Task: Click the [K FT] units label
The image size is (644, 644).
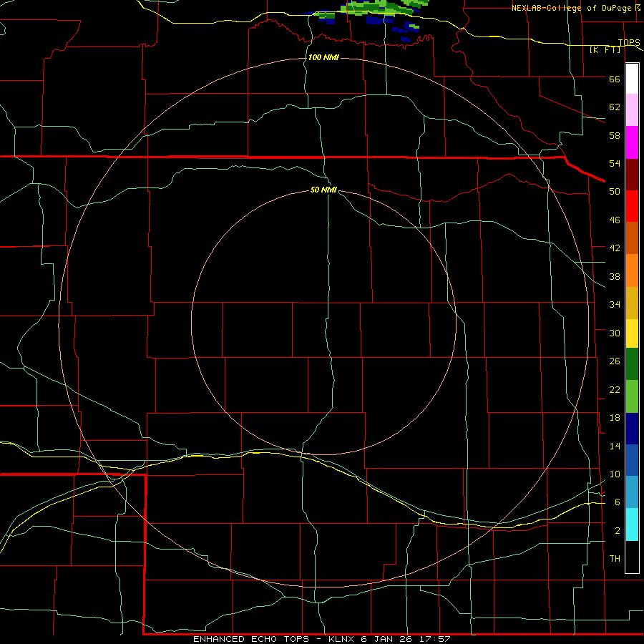Action: pos(605,49)
